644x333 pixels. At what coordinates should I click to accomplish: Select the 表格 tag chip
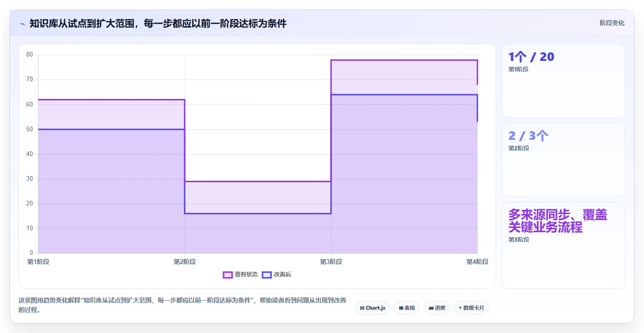pyautogui.click(x=407, y=308)
